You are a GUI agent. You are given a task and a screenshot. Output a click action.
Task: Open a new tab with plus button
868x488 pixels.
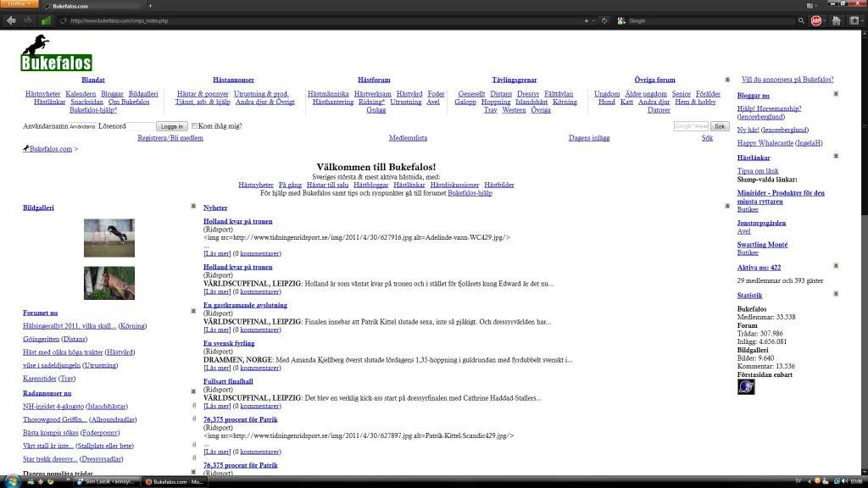[x=150, y=6]
